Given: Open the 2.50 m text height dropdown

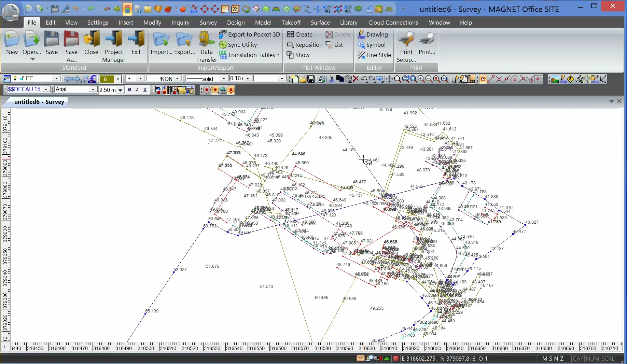Looking at the screenshot, I should pyautogui.click(x=120, y=90).
